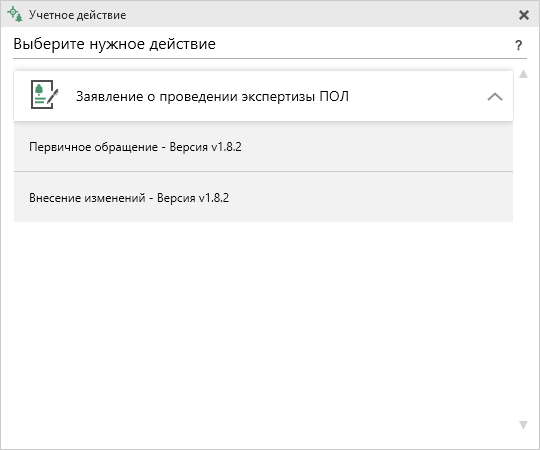The height and width of the screenshot is (450, 540).
Task: Select Внесение изменений - Версия v1.8.2
Action: 263,197
